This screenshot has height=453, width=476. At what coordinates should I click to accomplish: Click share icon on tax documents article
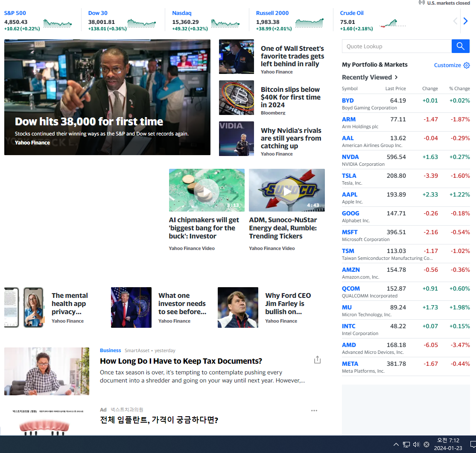click(x=317, y=360)
